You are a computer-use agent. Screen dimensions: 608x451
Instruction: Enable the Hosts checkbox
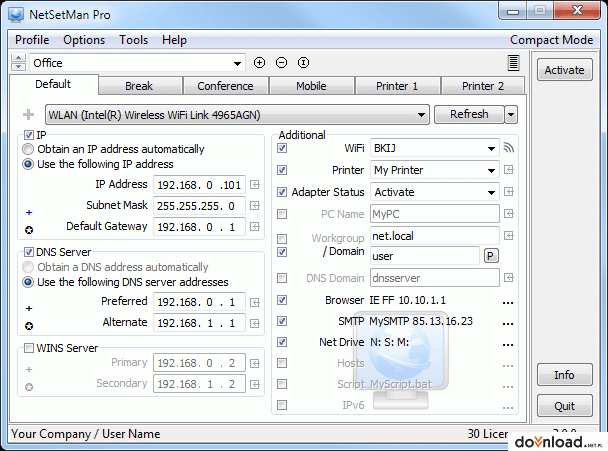(282, 363)
